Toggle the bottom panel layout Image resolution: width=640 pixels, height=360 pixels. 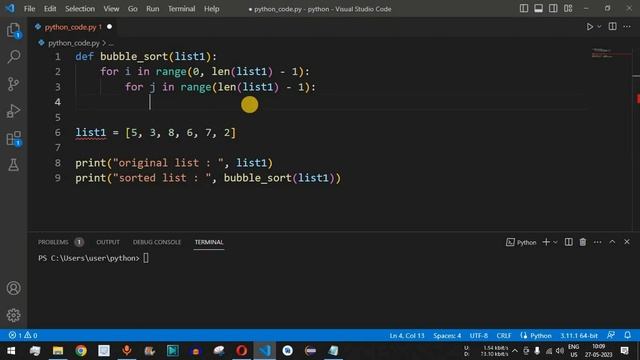[x=538, y=9]
